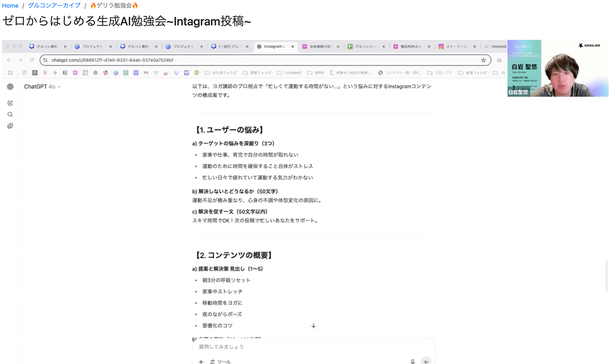Start voice mode from the chat input

pos(426,361)
